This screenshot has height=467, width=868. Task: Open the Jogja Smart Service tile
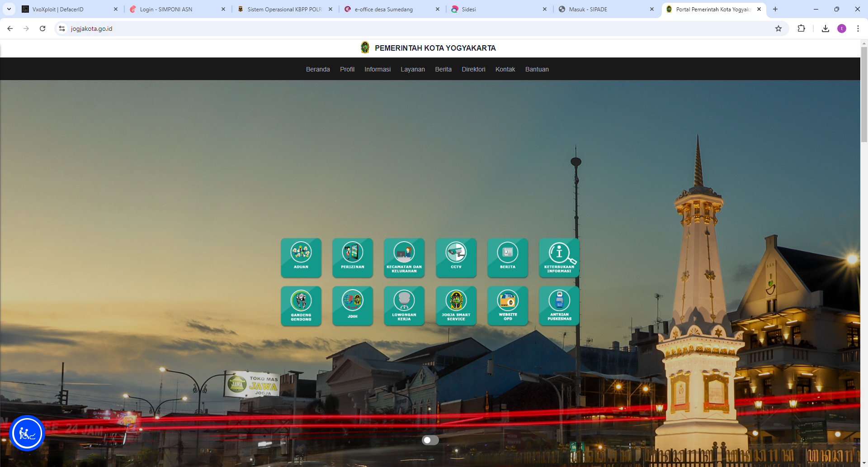coord(456,306)
